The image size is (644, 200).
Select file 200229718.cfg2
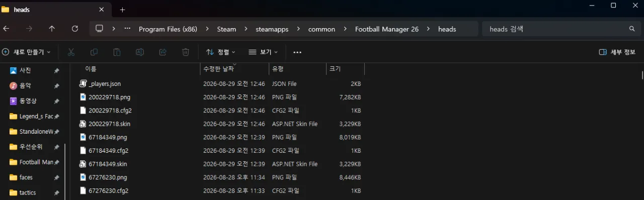110,110
